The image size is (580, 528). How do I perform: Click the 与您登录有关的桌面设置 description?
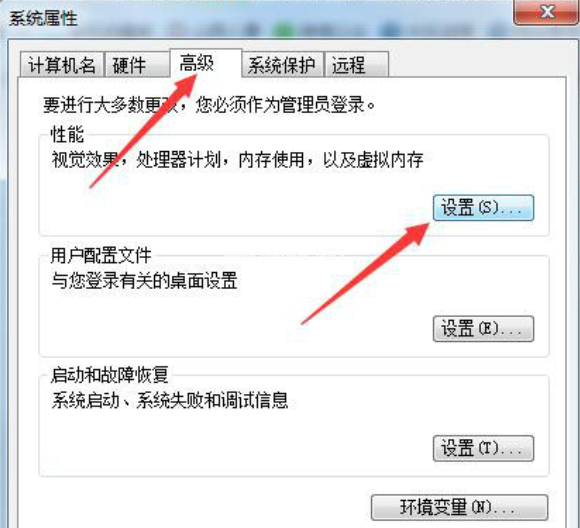pyautogui.click(x=144, y=280)
